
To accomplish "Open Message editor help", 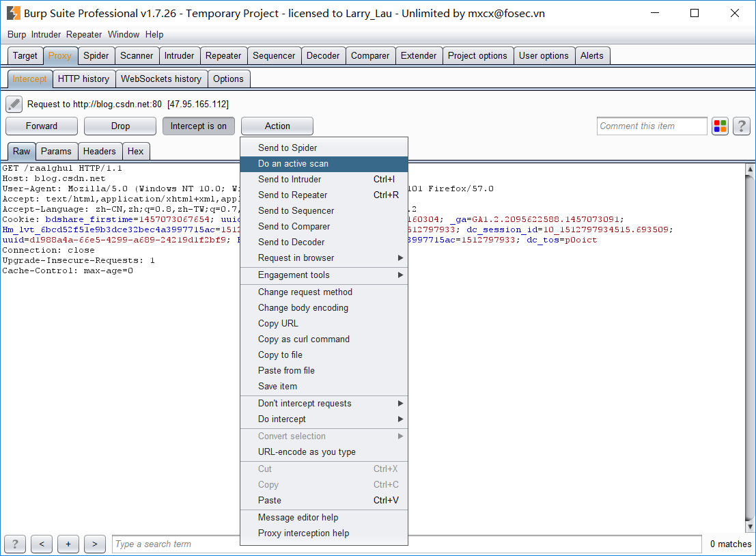I will tap(324, 518).
